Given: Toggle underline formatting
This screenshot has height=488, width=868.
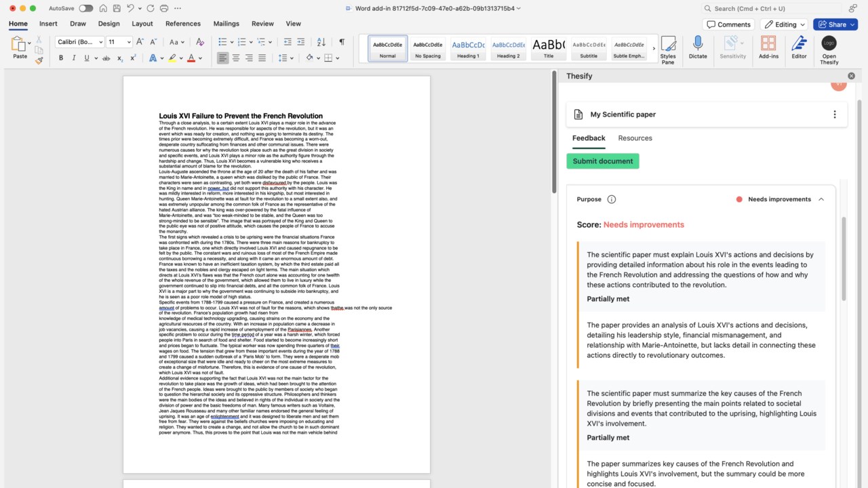Looking at the screenshot, I should 87,58.
